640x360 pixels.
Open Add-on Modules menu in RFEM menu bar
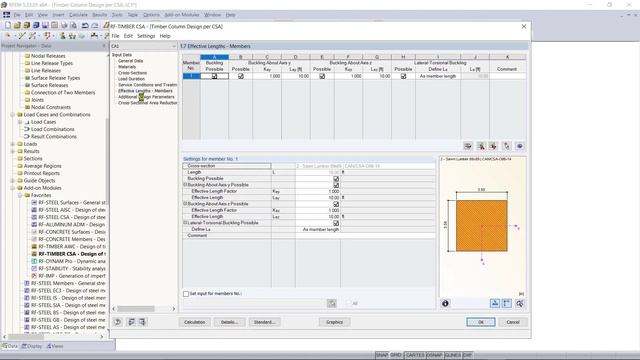tap(182, 15)
